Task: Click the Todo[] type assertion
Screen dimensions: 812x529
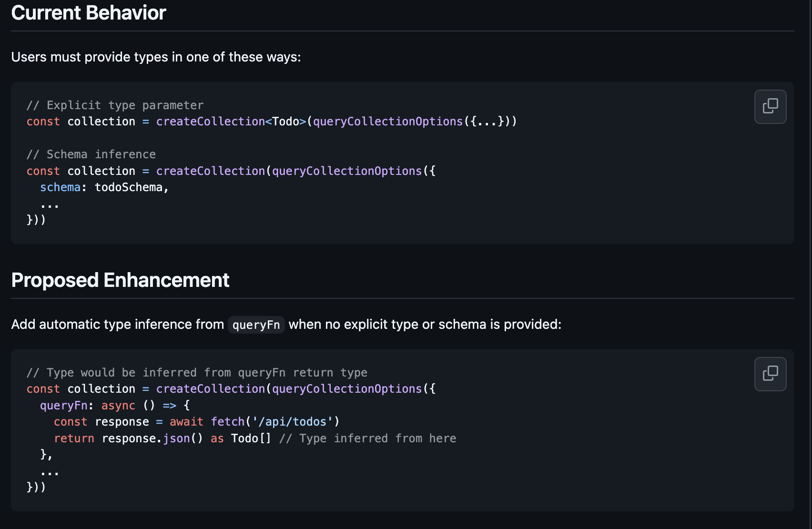Action: click(x=251, y=438)
